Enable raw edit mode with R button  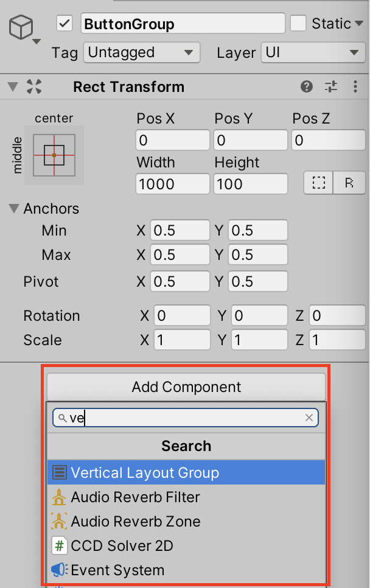[x=349, y=183]
